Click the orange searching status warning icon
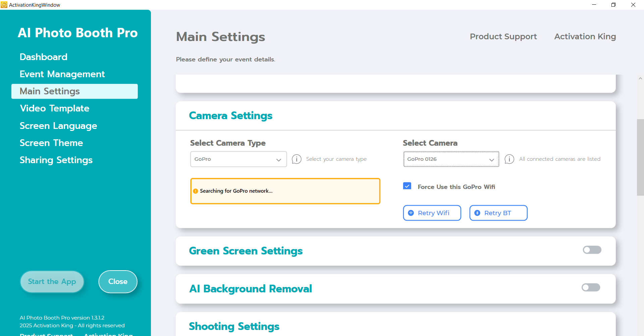644x336 pixels. click(196, 191)
